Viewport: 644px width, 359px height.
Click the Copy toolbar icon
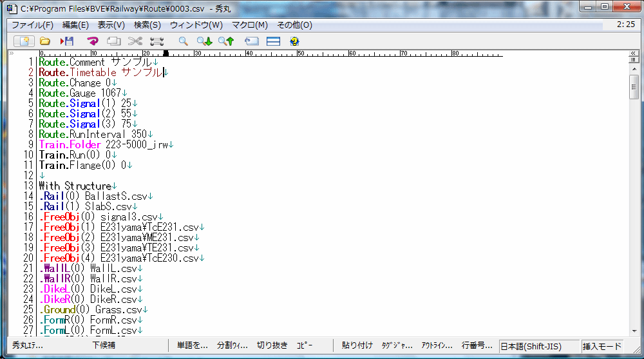point(114,41)
